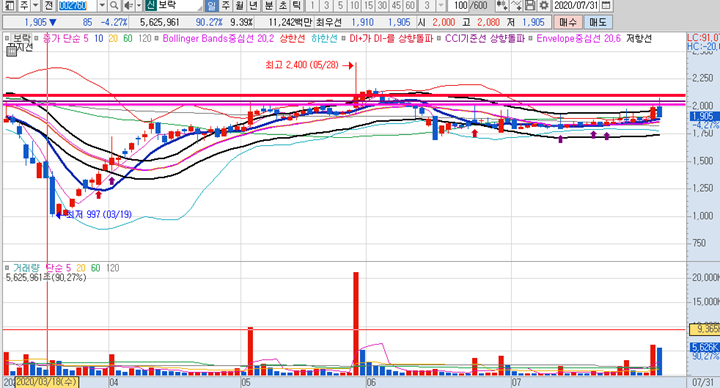Screen dimensions: 720x388
Task: Click the magnifier stock search icon
Action: coord(115,6)
